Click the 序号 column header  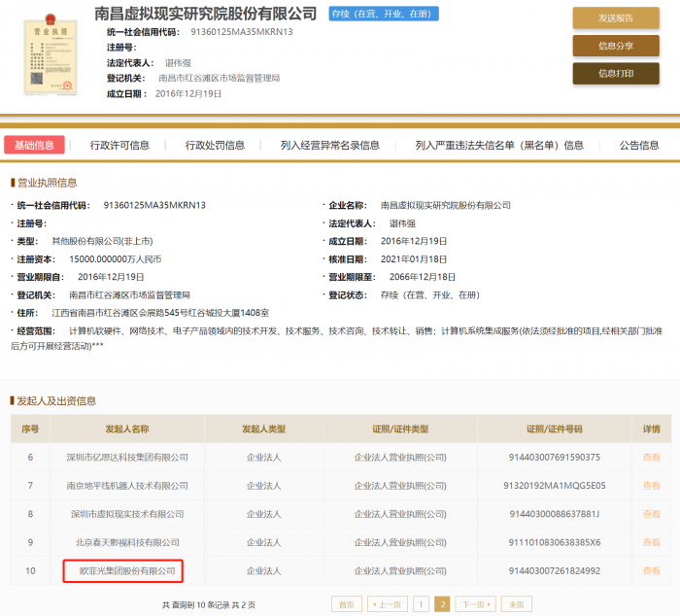point(30,429)
